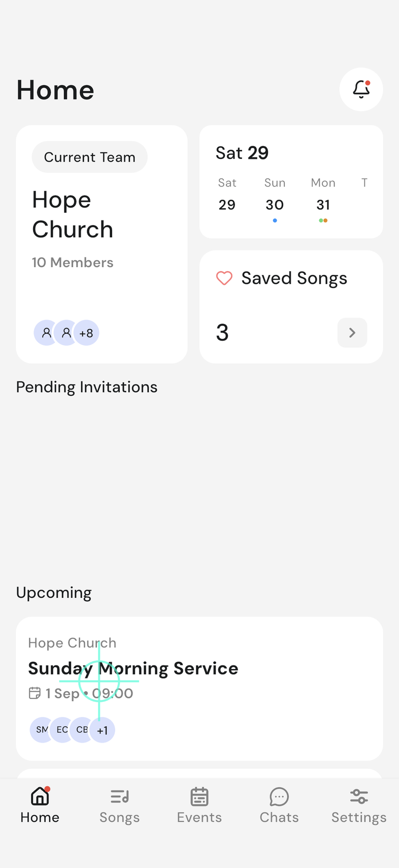Tap the SM attendee avatar
The image size is (399, 868).
pos(42,730)
